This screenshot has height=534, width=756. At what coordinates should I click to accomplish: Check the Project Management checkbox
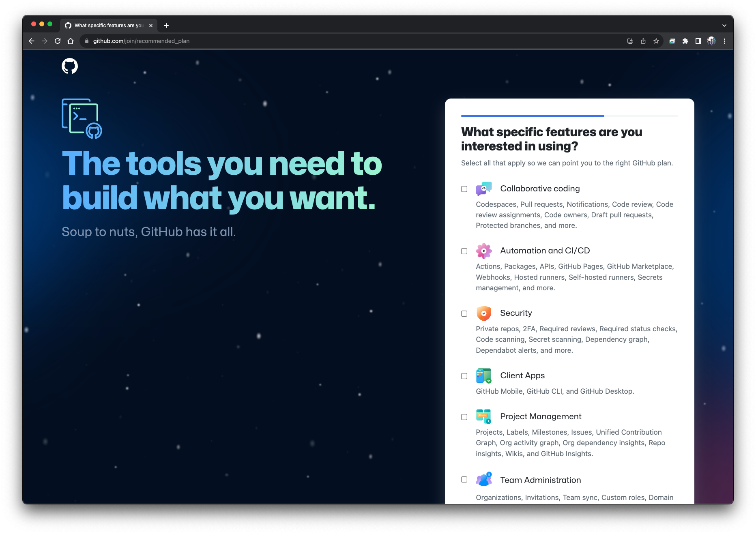pyautogui.click(x=464, y=417)
